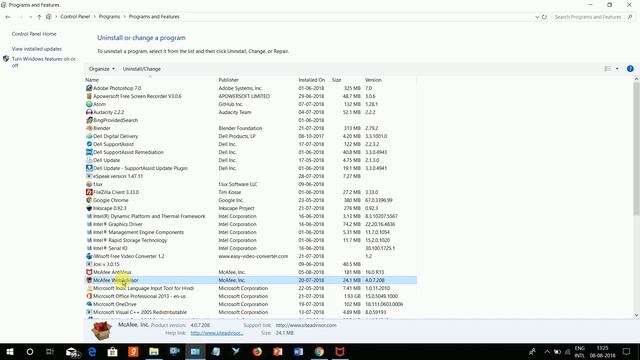
Task: Launch Microsoft Edge from the taskbar
Action: click(x=92, y=351)
